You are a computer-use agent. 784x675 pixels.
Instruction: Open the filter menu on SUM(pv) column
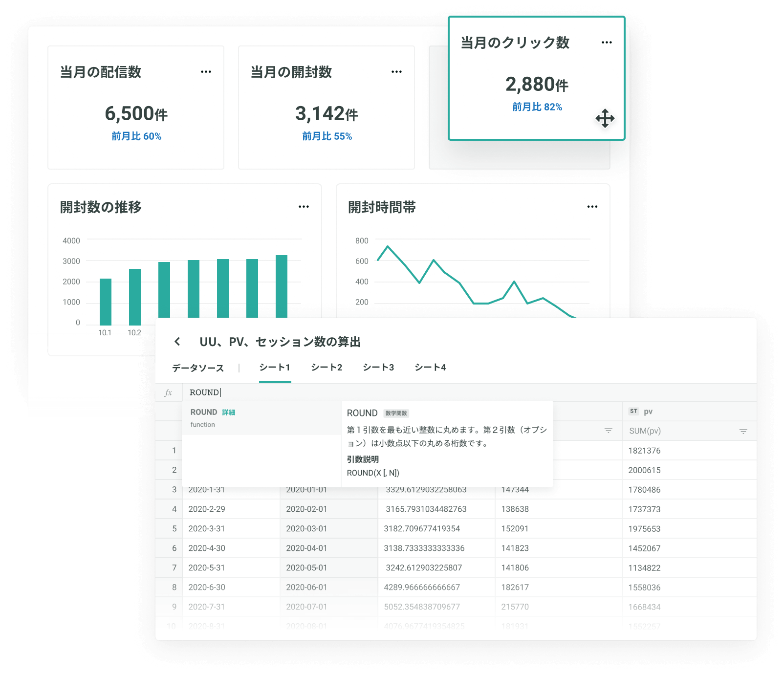743,431
